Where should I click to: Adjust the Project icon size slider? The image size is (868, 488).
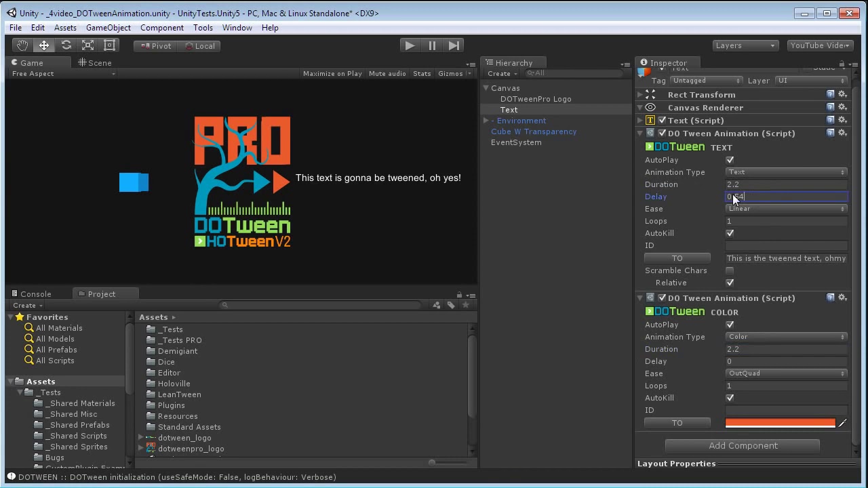432,462
